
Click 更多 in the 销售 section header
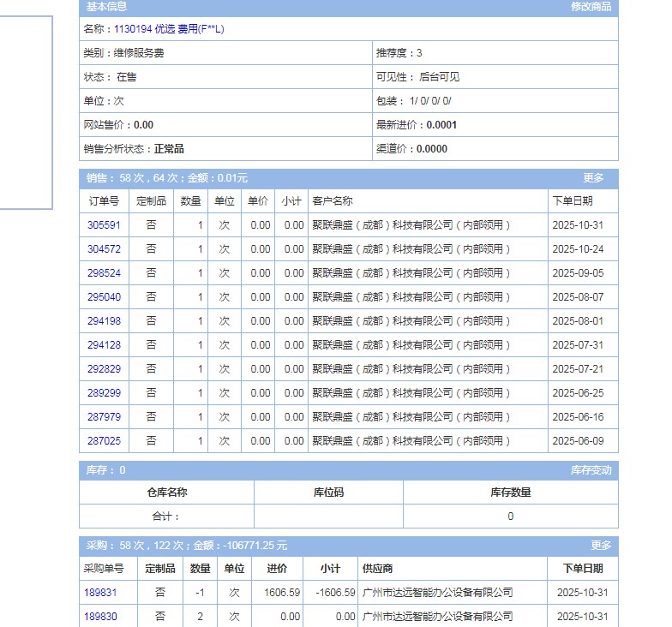click(593, 178)
